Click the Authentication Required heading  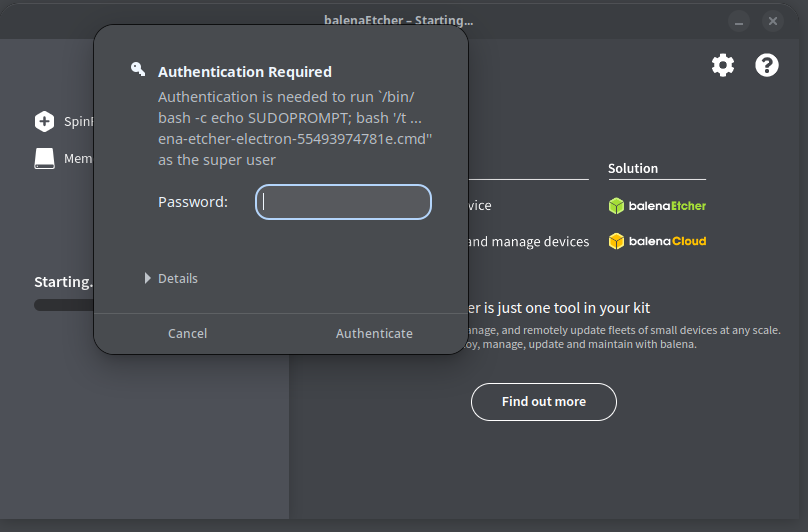click(245, 72)
